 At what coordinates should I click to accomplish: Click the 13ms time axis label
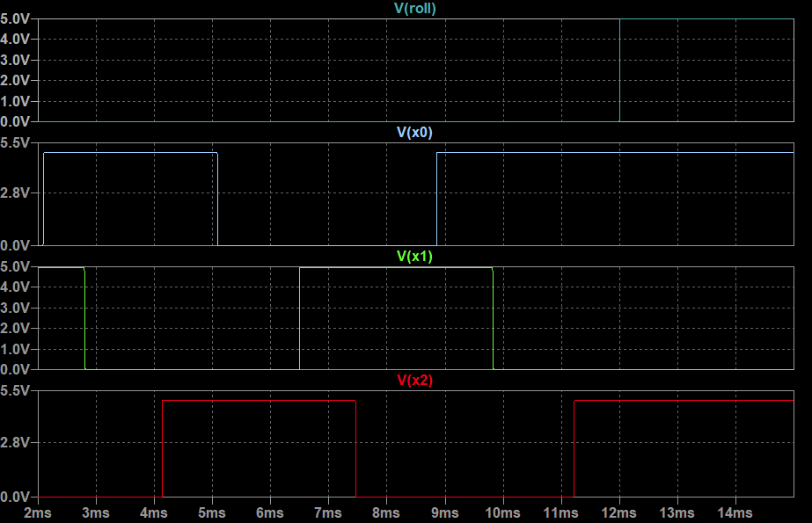(x=677, y=512)
